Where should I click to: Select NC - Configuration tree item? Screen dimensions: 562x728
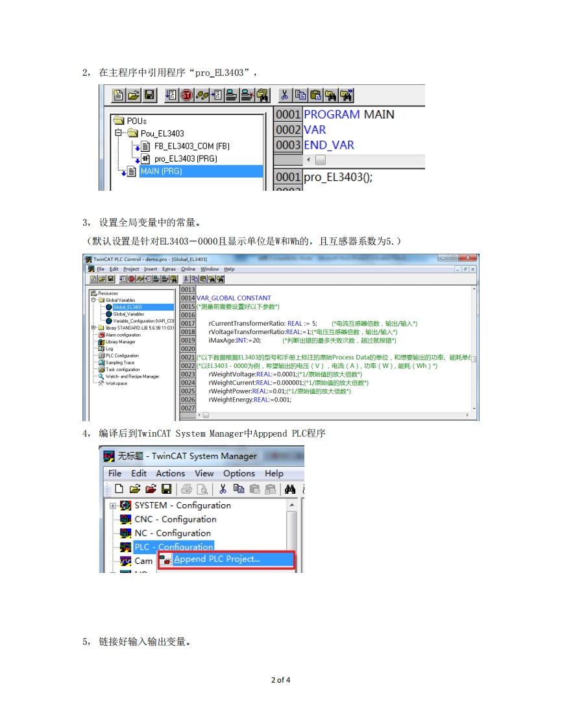click(172, 533)
